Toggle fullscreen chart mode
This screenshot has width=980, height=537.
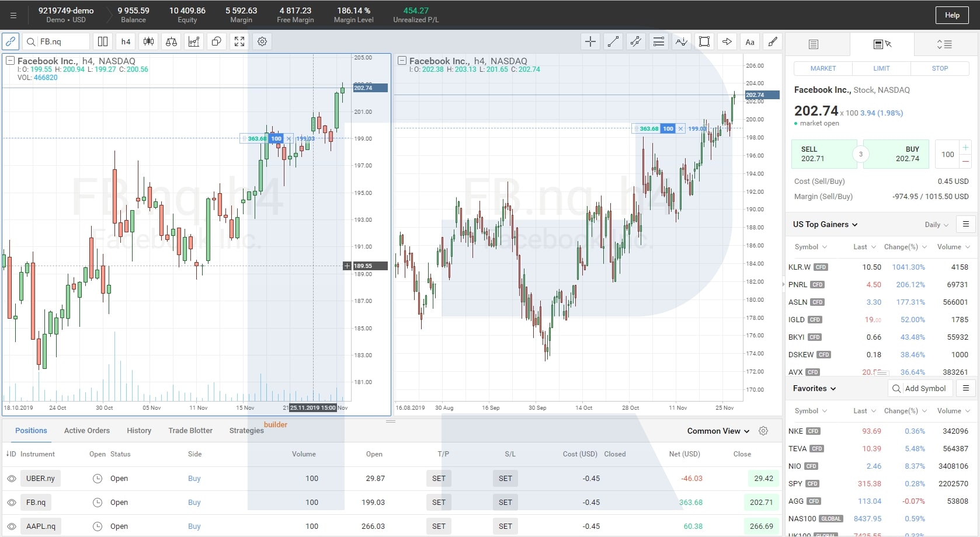(239, 41)
